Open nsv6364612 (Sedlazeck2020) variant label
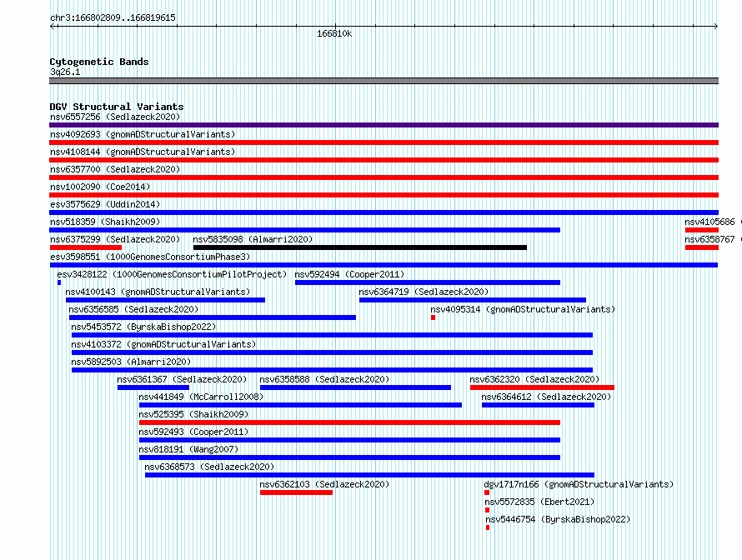742x560 pixels. point(546,397)
